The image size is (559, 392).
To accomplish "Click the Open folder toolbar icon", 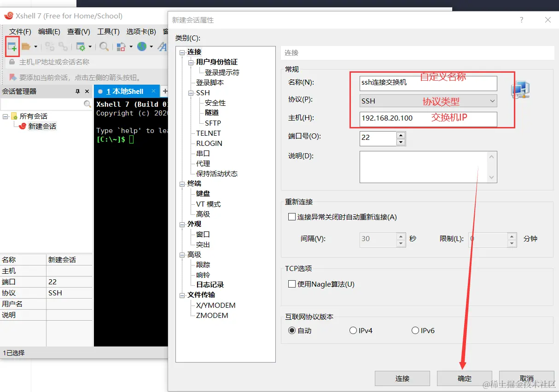I will 26,46.
